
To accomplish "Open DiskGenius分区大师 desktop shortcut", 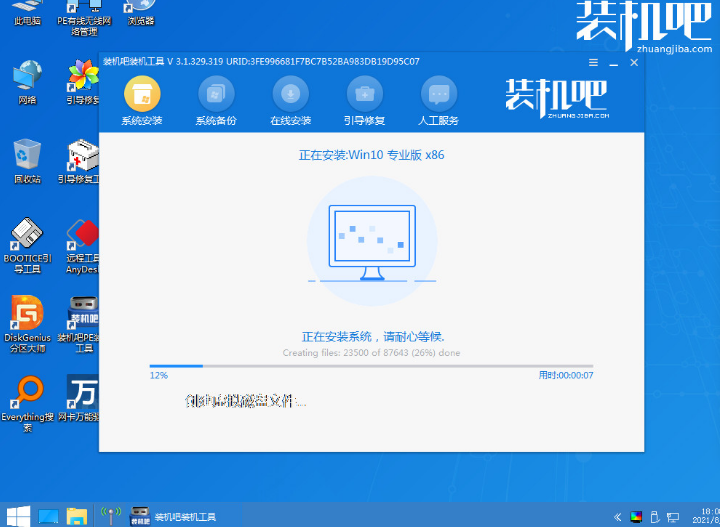I will tap(27, 325).
